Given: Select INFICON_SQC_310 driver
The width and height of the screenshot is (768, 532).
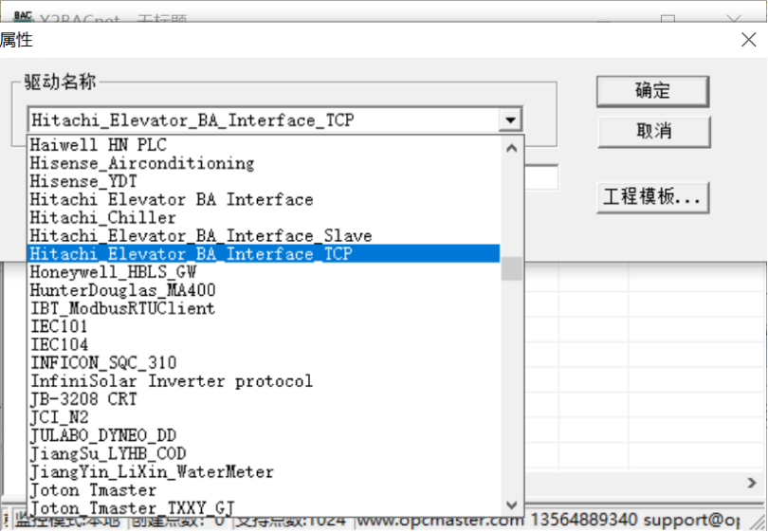Looking at the screenshot, I should tap(264, 362).
